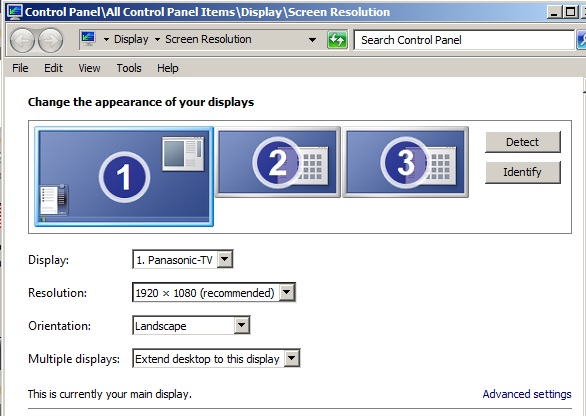Open the Display dropdown showing Panasonic-TV
This screenshot has height=416, width=586.
click(183, 259)
